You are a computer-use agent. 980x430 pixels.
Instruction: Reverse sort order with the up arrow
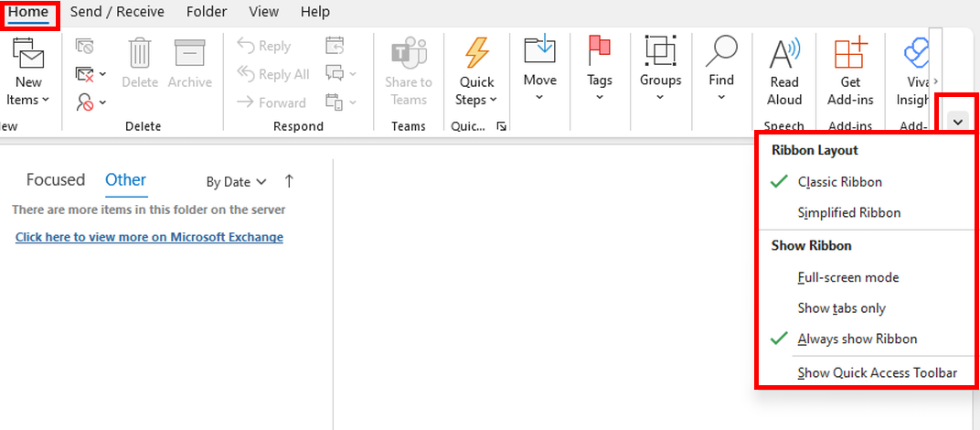tap(289, 181)
